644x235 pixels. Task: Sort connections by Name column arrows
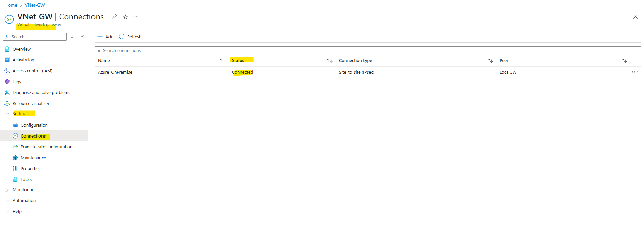tap(223, 61)
